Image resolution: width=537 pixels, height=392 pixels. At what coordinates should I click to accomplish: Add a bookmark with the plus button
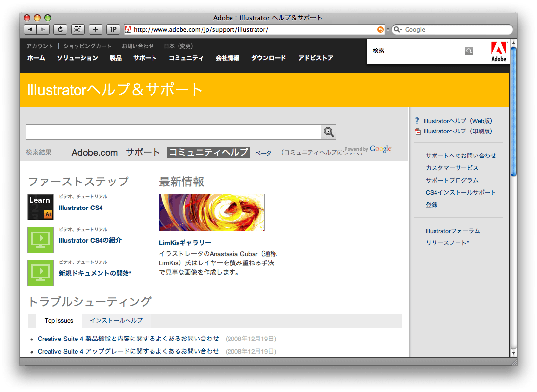96,30
